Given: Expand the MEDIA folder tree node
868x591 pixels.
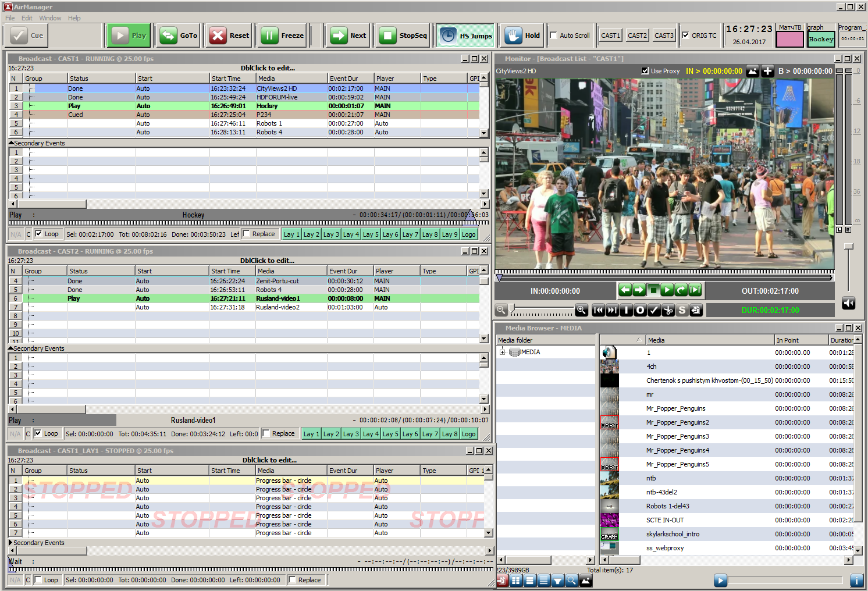Looking at the screenshot, I should (503, 352).
